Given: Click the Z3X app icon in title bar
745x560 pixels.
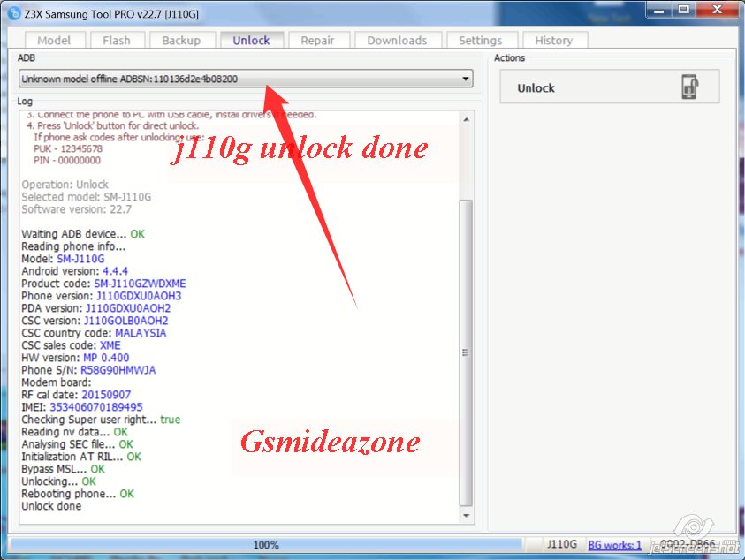Looking at the screenshot, I should [14, 13].
